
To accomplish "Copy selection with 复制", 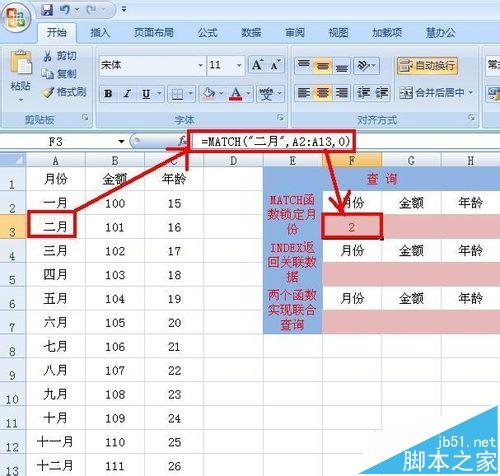I will 59,74.
